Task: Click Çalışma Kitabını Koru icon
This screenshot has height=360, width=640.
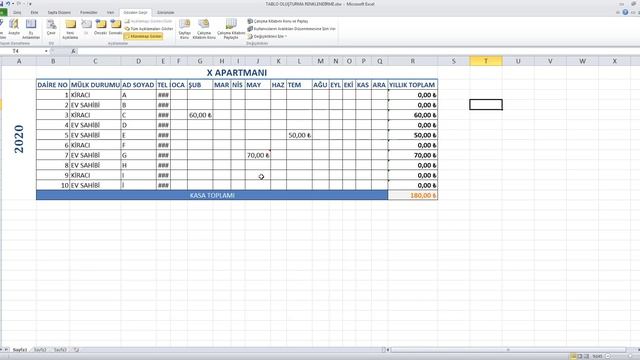Action: 204,29
